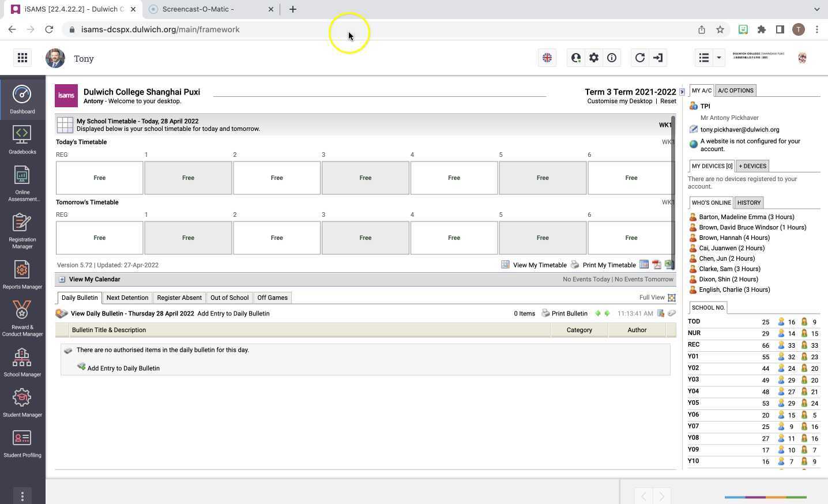
Task: Click the logout arrow icon in header
Action: click(658, 58)
